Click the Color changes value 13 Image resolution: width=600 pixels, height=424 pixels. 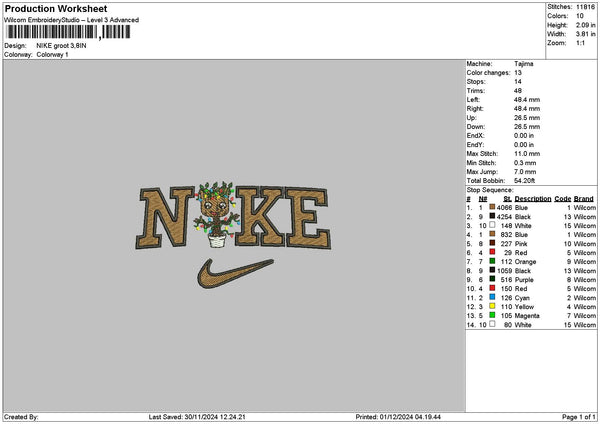pyautogui.click(x=518, y=73)
